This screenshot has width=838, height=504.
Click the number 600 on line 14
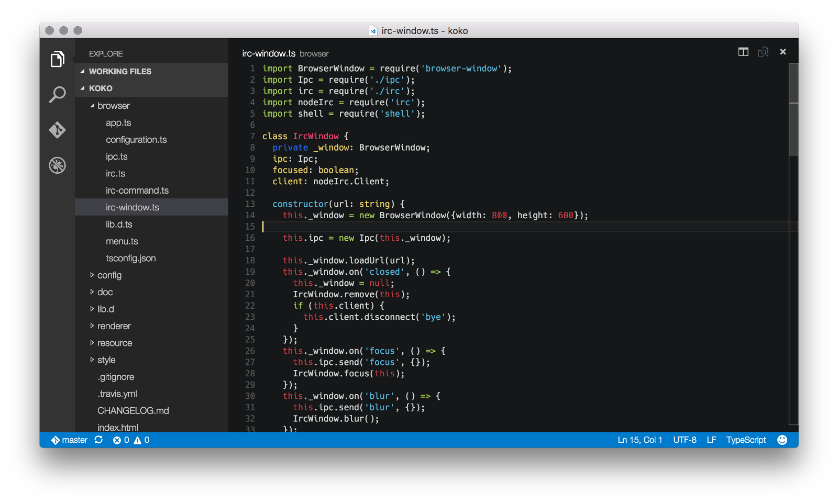566,216
